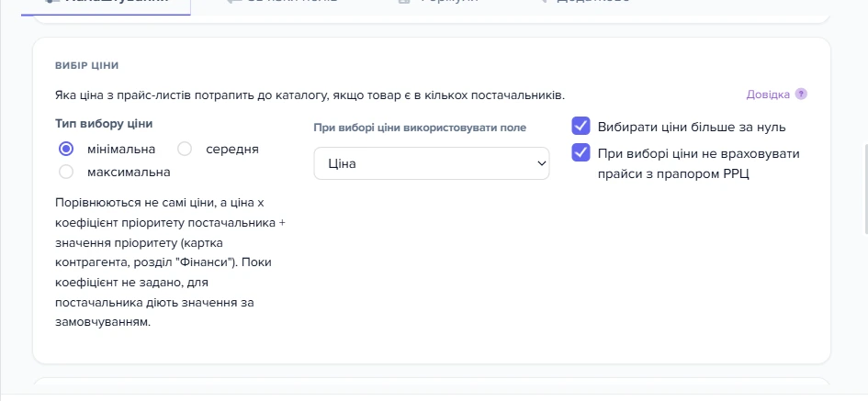
Task: Open the Довідка help link
Action: click(x=768, y=95)
